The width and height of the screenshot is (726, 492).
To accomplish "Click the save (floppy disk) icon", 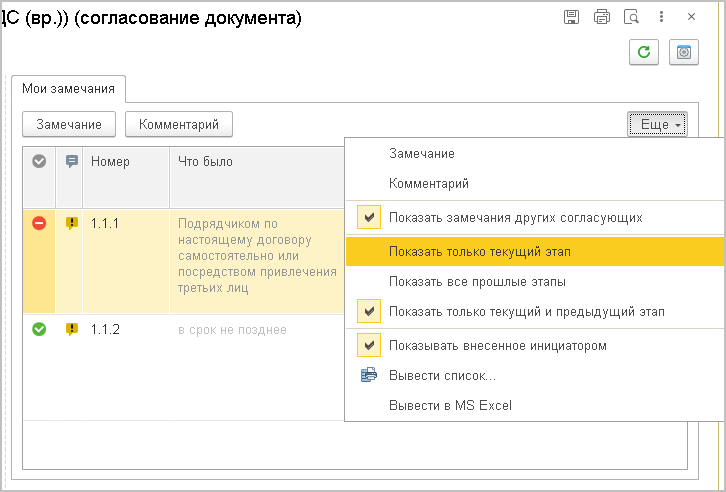I will [572, 17].
